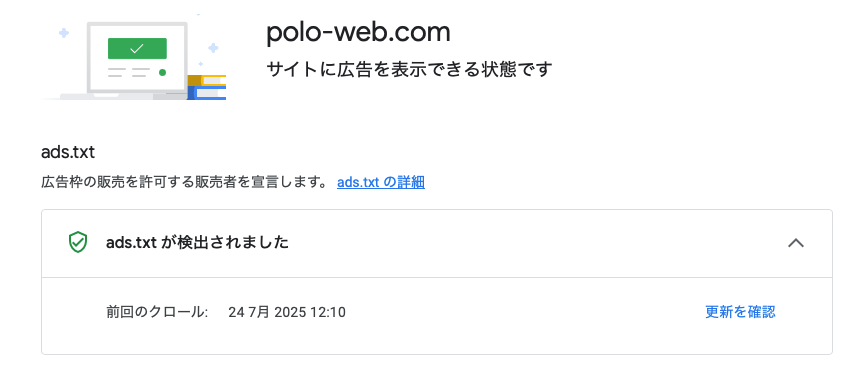Click the green checkmark banner in the monitor illustration
Viewport: 860px width, 376px height.
point(137,48)
